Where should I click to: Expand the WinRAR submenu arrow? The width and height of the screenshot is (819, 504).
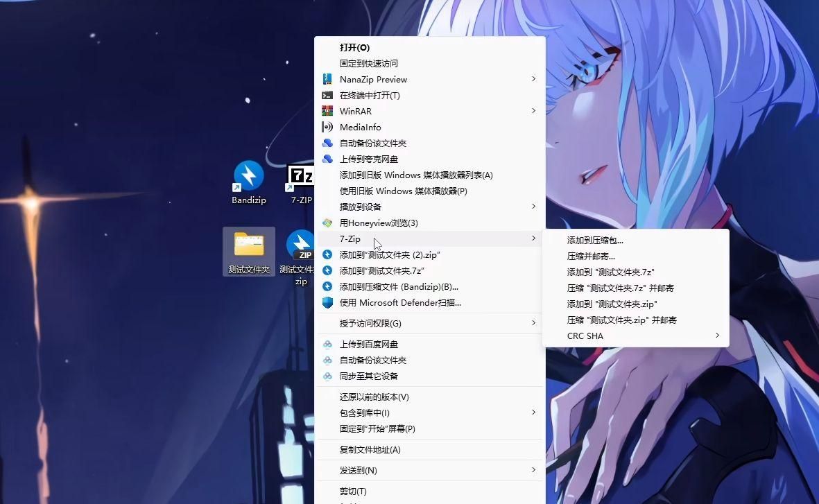533,111
